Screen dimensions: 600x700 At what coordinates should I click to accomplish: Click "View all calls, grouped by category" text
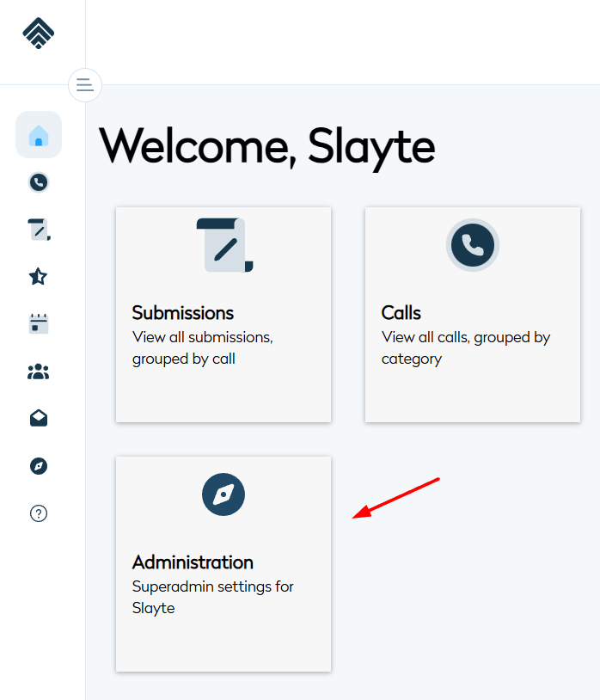click(466, 347)
